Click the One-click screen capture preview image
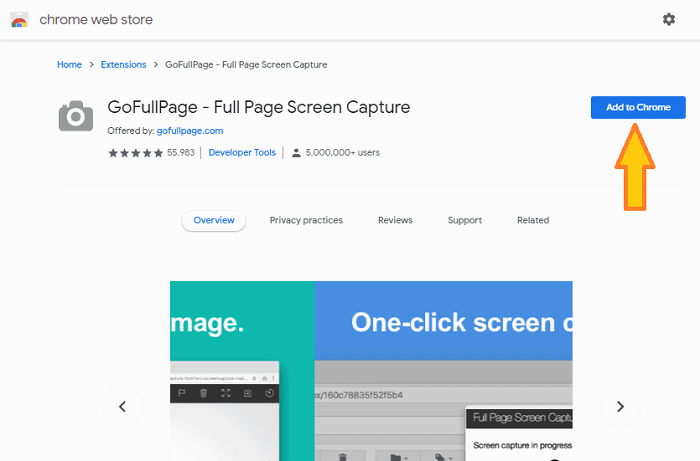Viewport: 700px width, 461px height. (444, 371)
